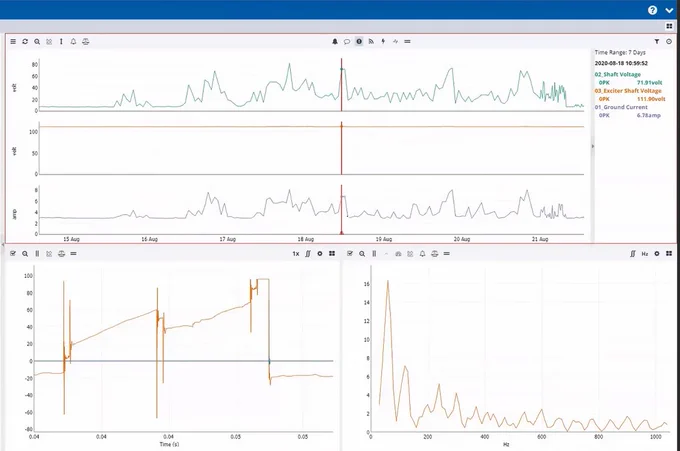
Task: Click the clock icon in trend toolbar
Action: 669,42
